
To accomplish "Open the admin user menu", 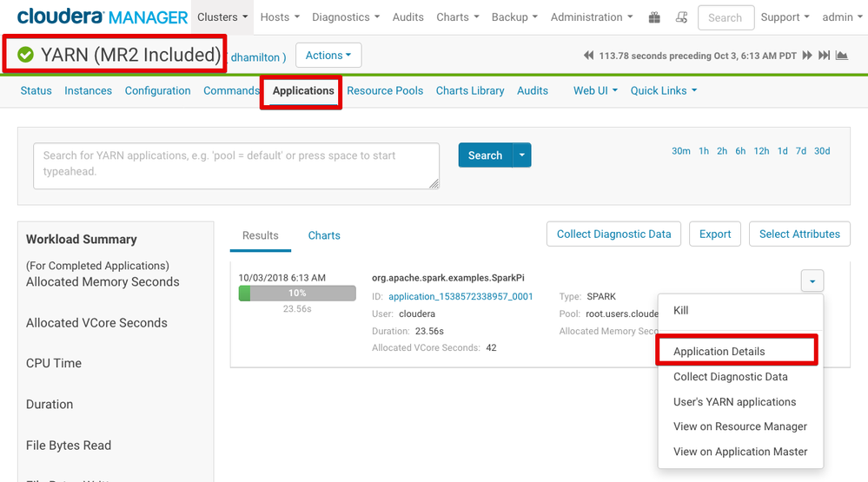I will (x=843, y=17).
